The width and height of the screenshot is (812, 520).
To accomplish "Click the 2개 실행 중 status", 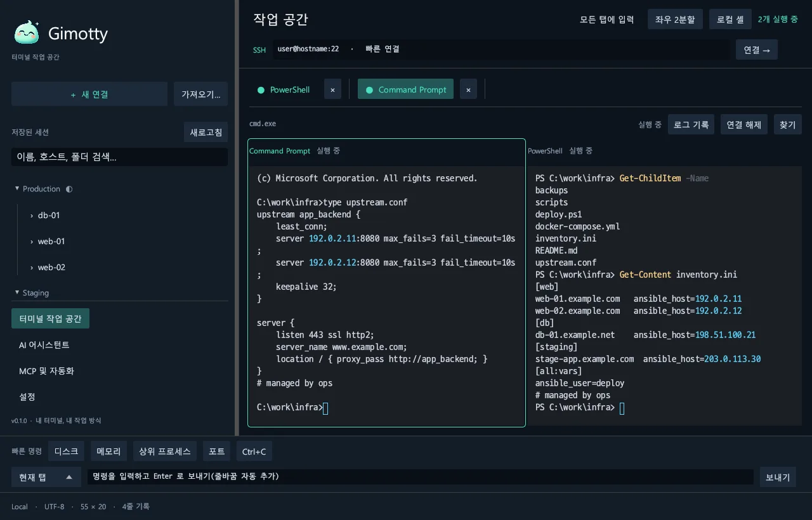I will [778, 19].
